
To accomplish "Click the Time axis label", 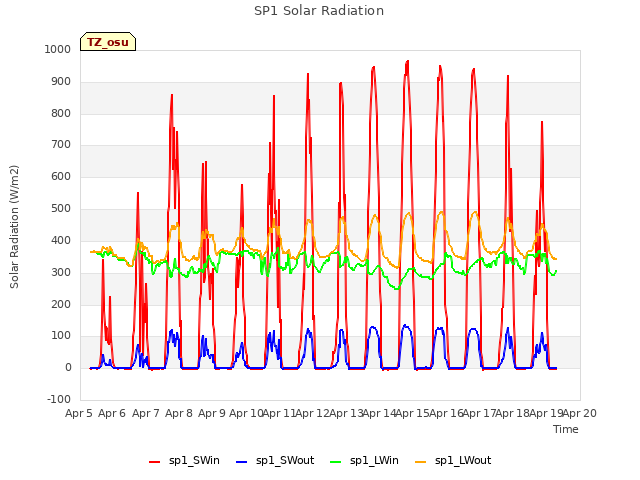I will click(566, 429).
